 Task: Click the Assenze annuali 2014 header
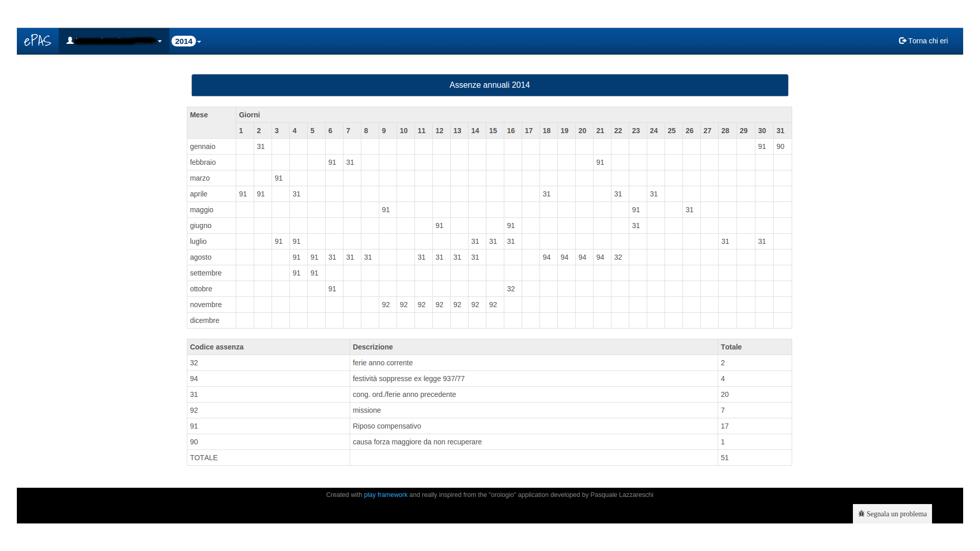pyautogui.click(x=489, y=85)
